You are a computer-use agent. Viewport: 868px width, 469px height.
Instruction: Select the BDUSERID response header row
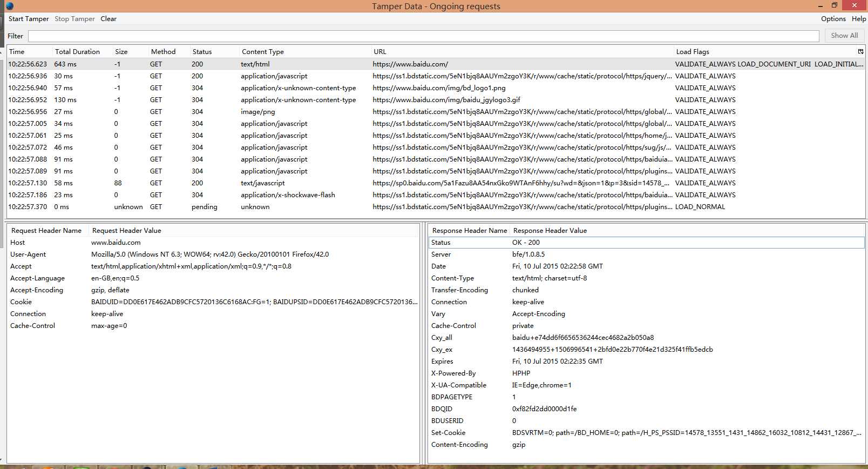(x=647, y=421)
